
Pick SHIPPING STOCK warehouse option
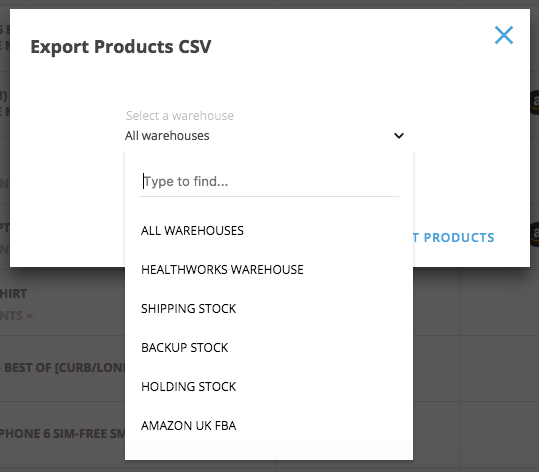[x=188, y=309]
